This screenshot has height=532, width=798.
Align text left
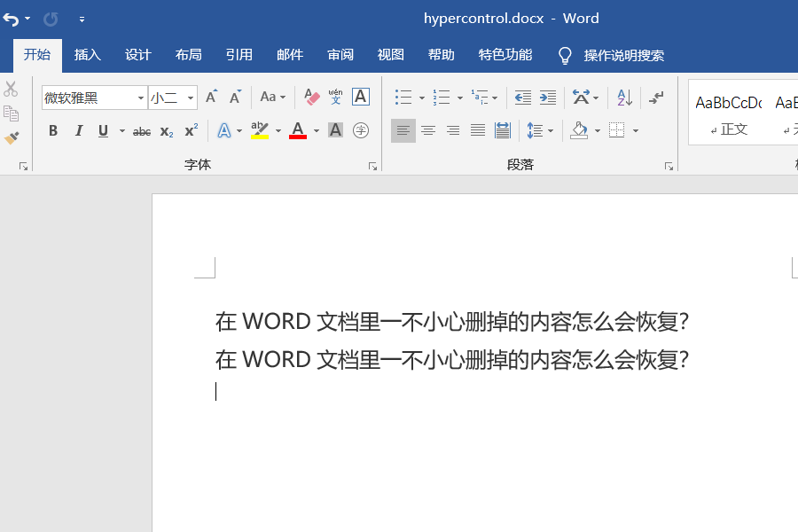403,131
